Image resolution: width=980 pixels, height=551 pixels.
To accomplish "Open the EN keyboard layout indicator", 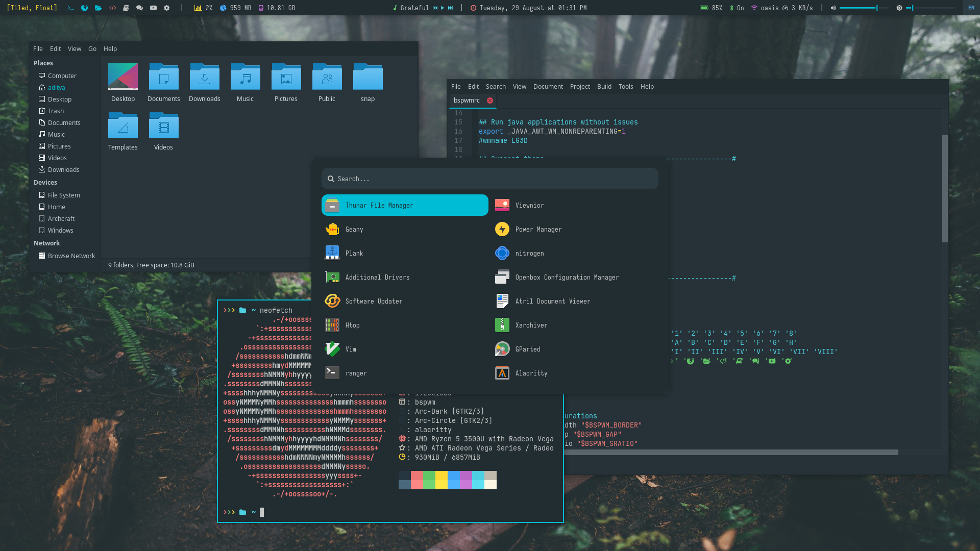I will click(971, 8).
